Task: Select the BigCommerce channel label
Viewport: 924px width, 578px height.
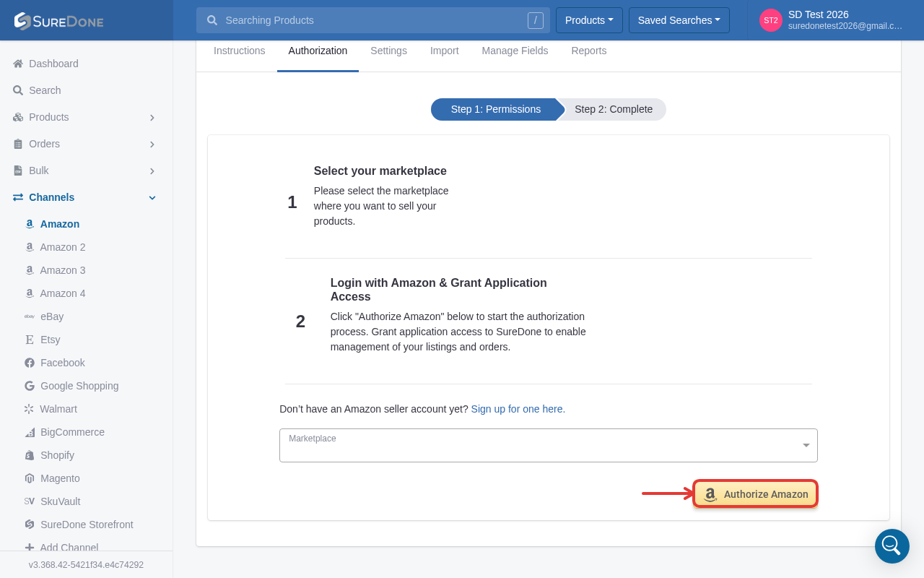Action: [x=73, y=432]
